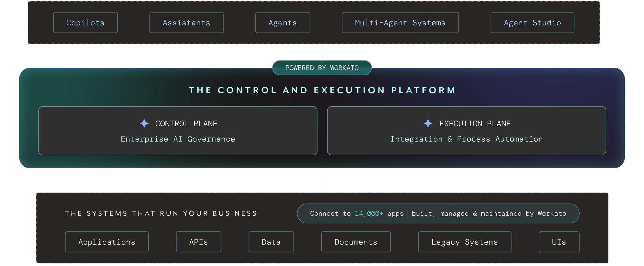Select the Control Plane panel
Screen dimensions: 644x266
coord(178,131)
